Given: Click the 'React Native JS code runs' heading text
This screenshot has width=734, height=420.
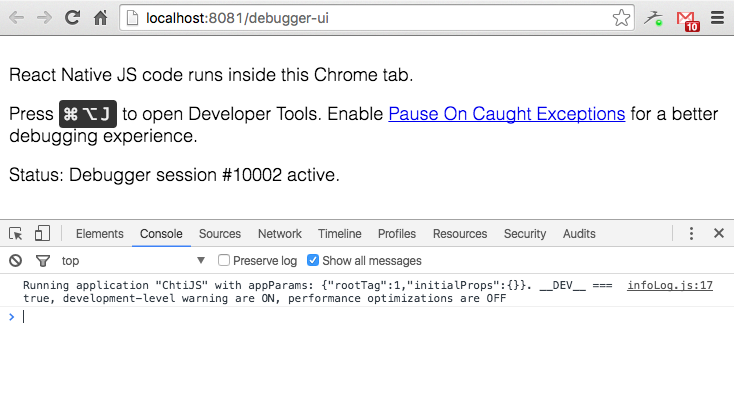Looking at the screenshot, I should tap(211, 75).
